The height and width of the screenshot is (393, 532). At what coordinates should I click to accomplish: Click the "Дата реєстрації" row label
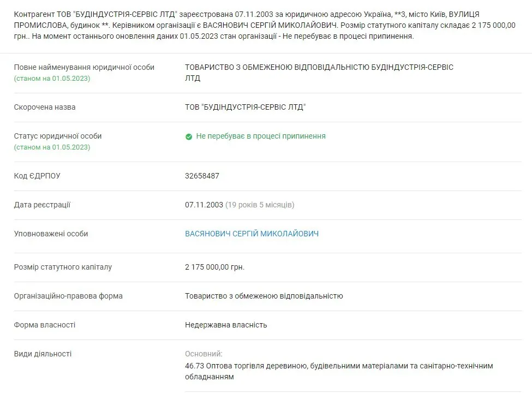(x=42, y=205)
